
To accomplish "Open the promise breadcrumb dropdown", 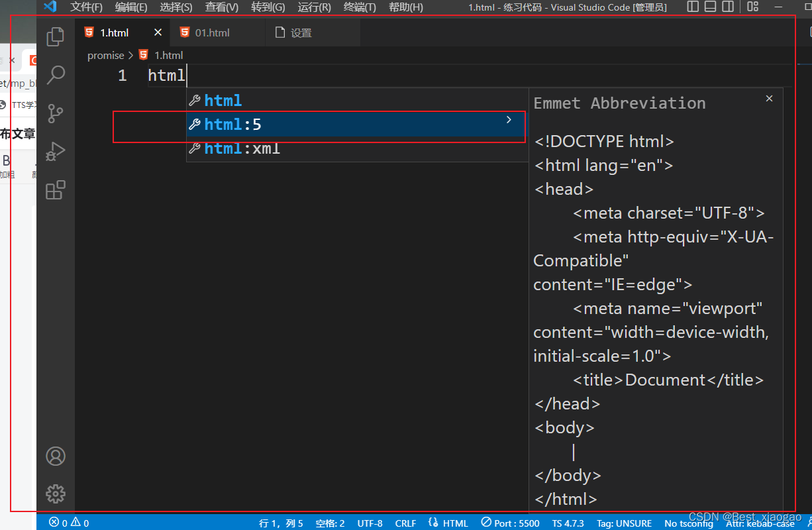I will 105,55.
